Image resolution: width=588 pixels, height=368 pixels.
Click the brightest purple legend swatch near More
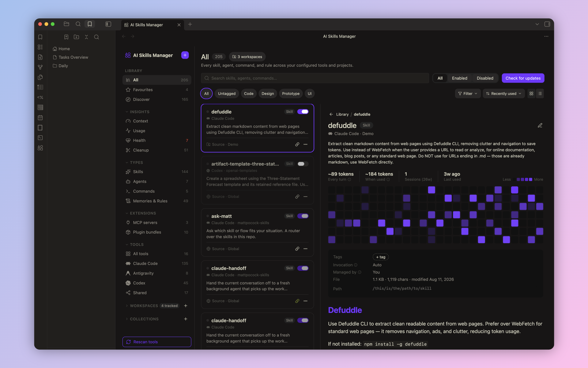530,179
